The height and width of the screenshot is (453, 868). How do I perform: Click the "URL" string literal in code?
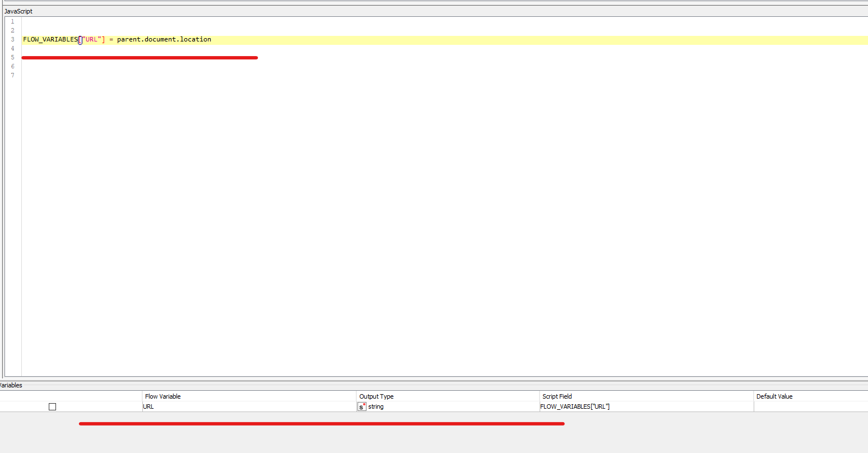[x=91, y=39]
